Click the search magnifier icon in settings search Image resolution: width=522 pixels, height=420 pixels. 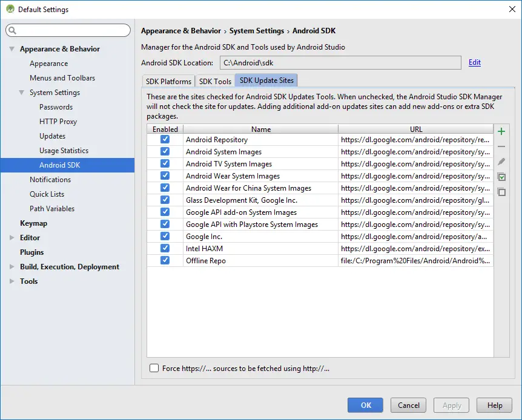[x=12, y=31]
